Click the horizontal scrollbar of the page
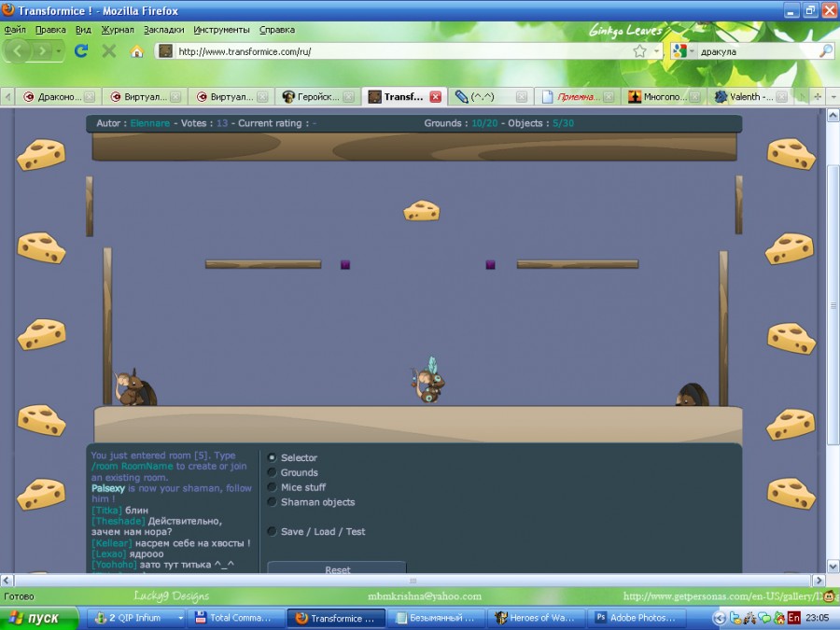Viewport: 840px width, 630px height. coord(413,581)
